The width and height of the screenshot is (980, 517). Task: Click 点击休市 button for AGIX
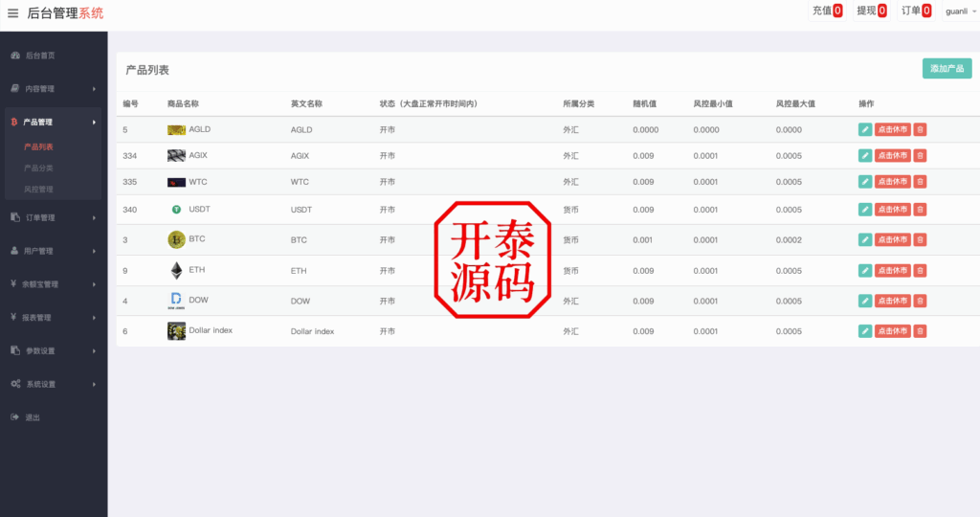coord(893,156)
